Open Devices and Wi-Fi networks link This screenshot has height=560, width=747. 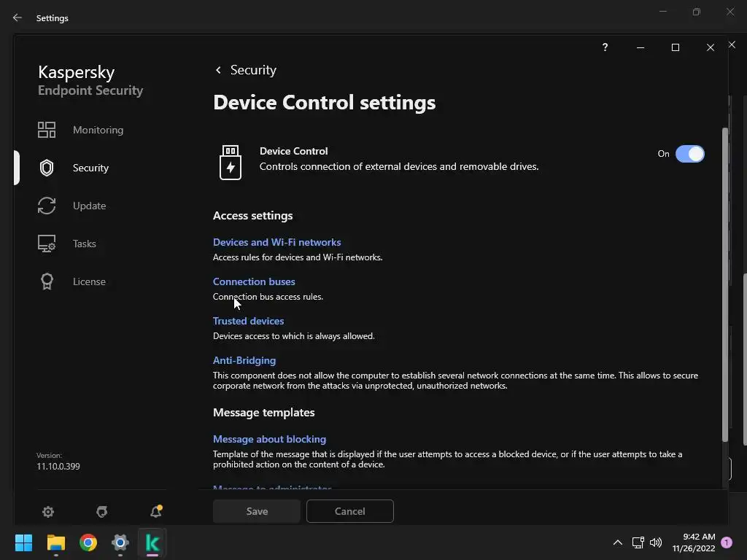(276, 242)
